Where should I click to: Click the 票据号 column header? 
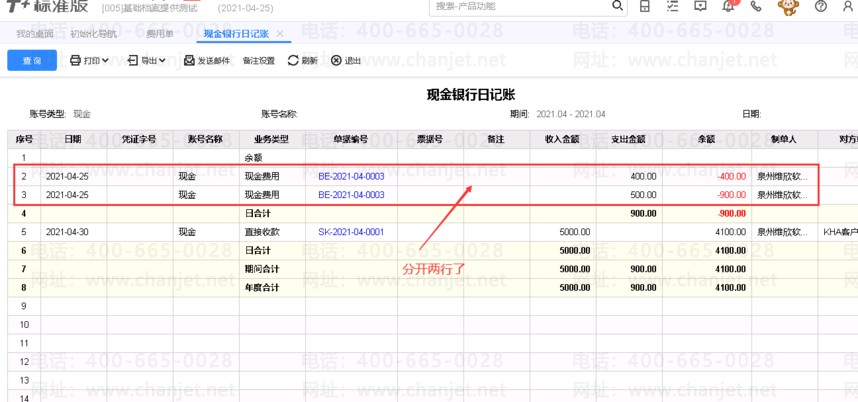tap(430, 139)
